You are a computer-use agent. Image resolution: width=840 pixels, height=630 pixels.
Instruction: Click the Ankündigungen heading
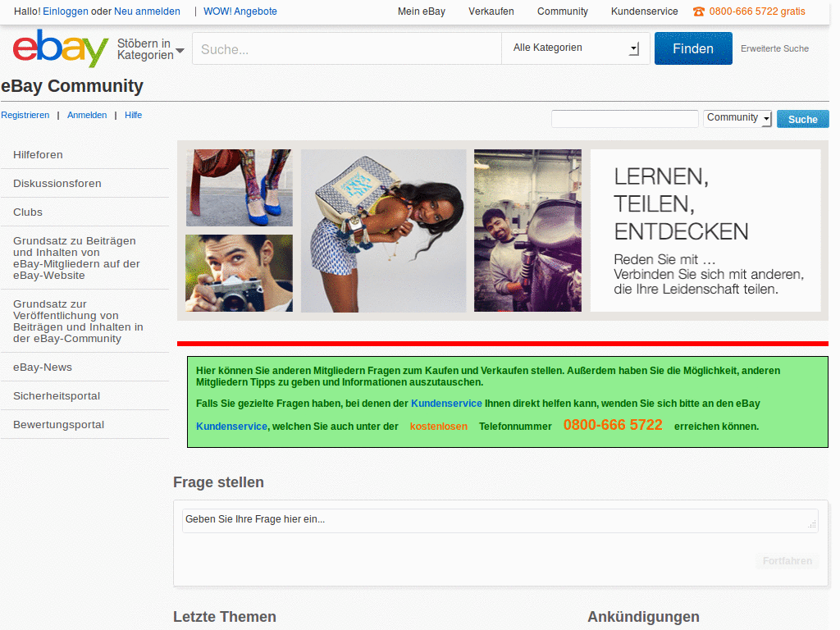click(x=643, y=617)
